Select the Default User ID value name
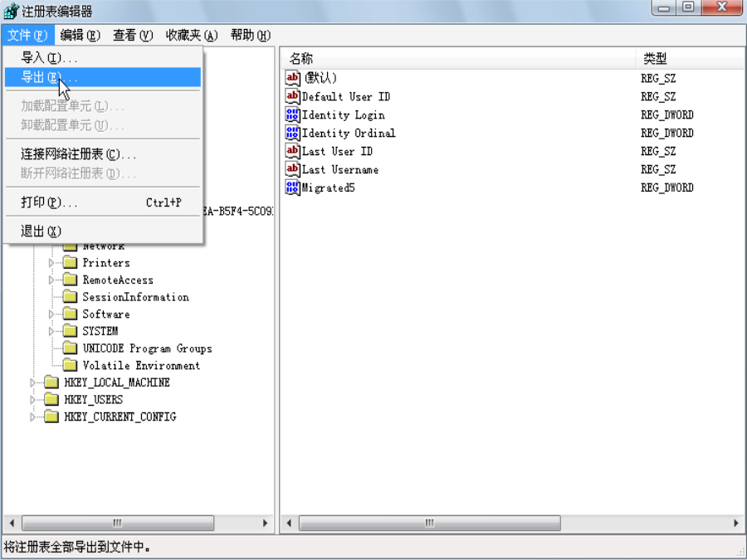The image size is (747, 560). coord(346,97)
